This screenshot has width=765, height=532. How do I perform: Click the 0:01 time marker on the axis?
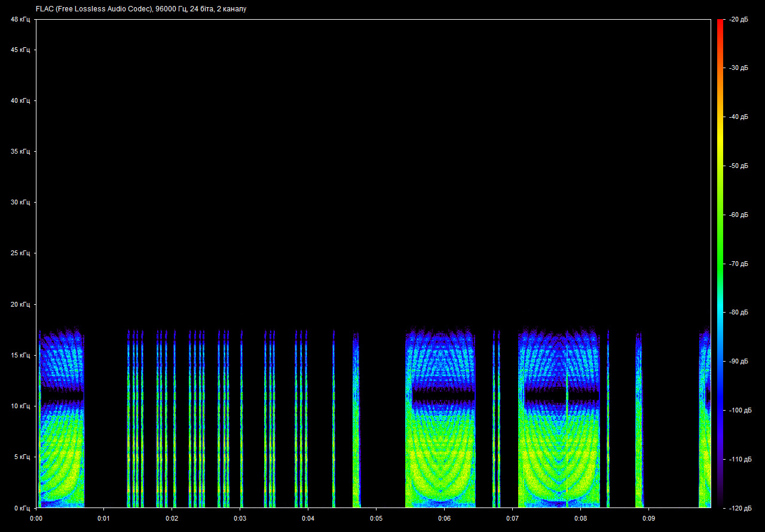[x=103, y=518]
